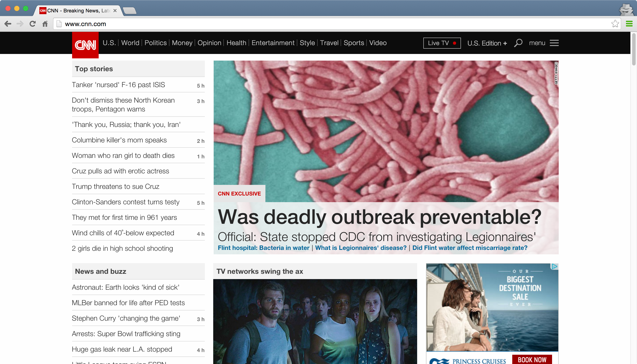The image size is (637, 364).
Task: Click the browser Back arrow
Action: [x=8, y=24]
